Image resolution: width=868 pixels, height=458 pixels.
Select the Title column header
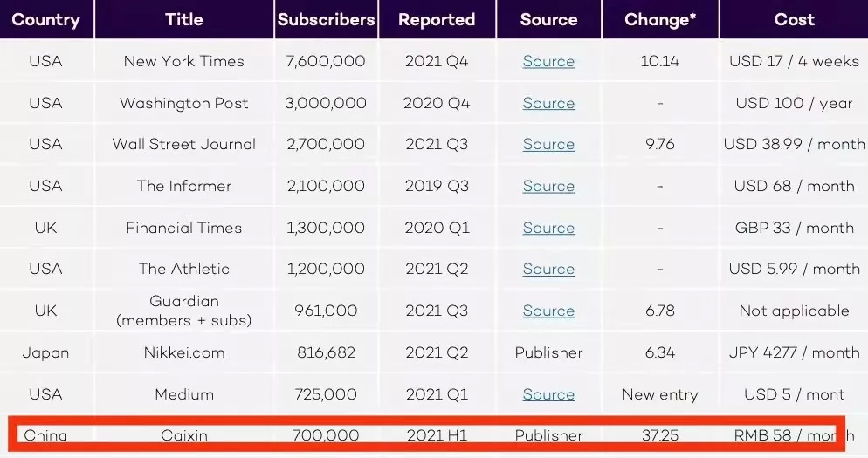183,19
